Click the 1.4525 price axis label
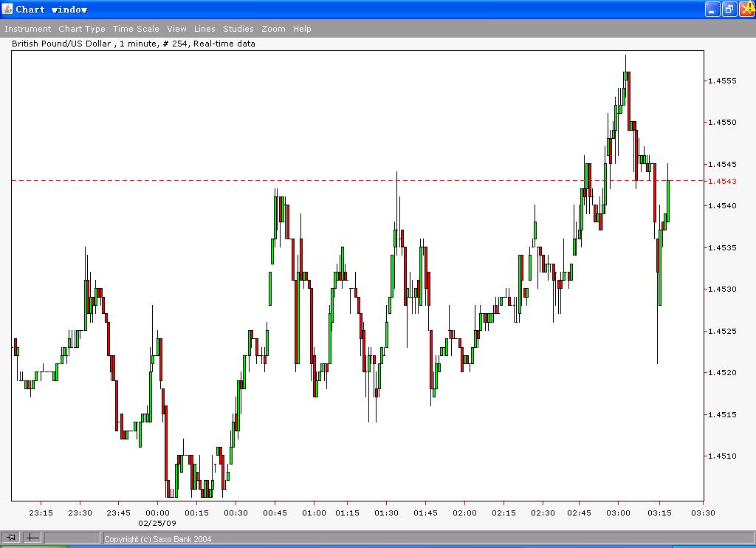 722,332
